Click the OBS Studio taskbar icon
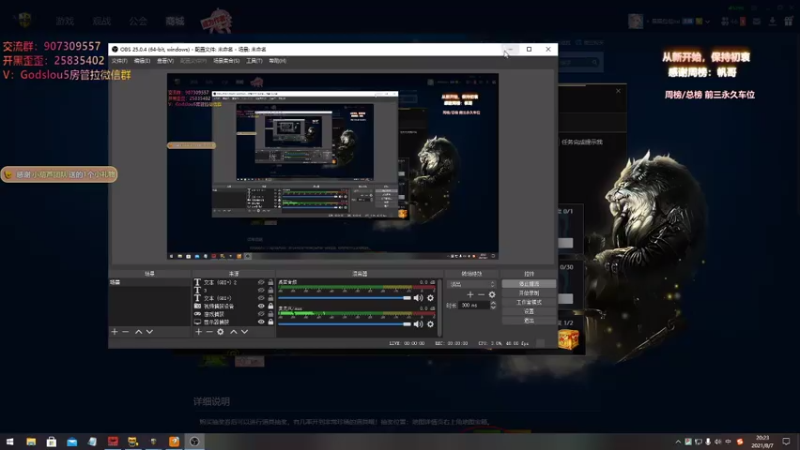The width and height of the screenshot is (800, 450). (194, 441)
